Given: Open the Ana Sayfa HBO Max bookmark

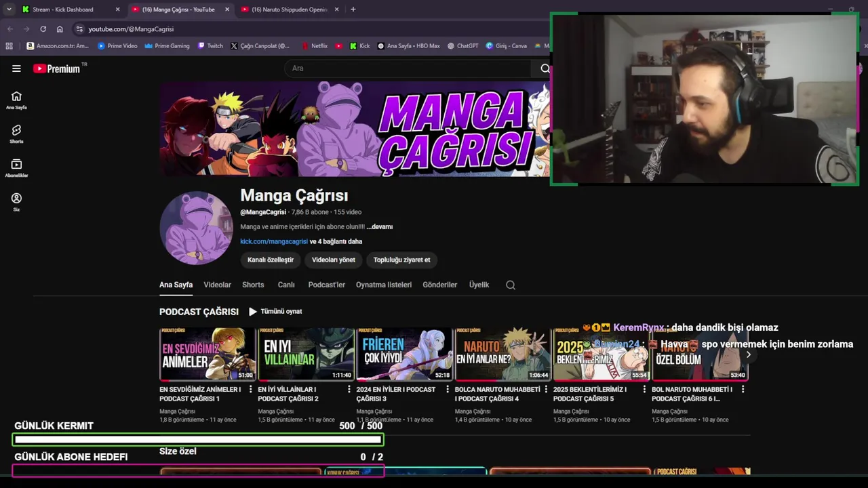Looking at the screenshot, I should tap(409, 46).
